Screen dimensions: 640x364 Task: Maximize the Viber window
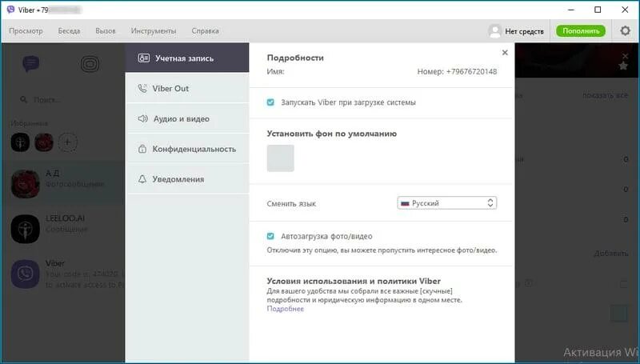598,10
